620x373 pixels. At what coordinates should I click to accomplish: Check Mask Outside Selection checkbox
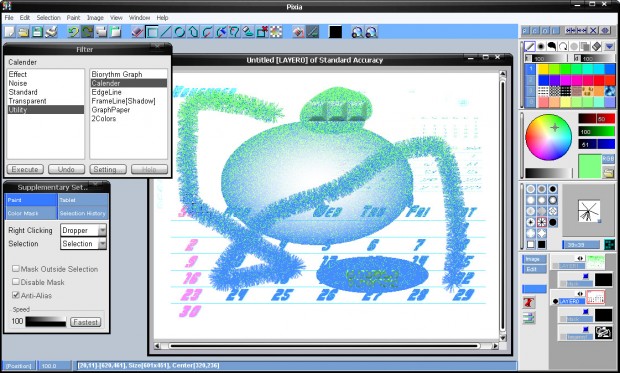tap(16, 269)
